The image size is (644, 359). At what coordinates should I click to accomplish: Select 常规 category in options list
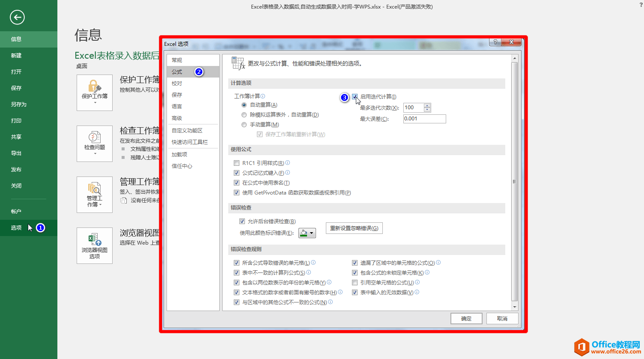pyautogui.click(x=193, y=60)
